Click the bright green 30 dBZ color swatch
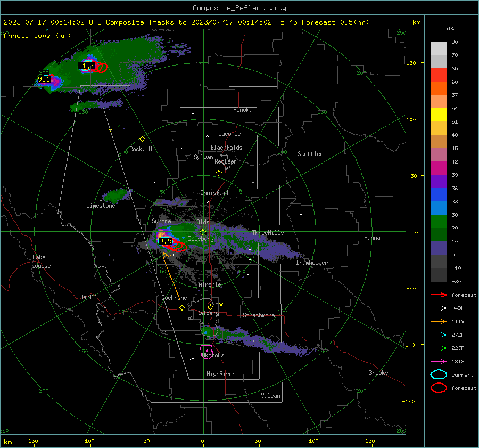 (x=439, y=222)
